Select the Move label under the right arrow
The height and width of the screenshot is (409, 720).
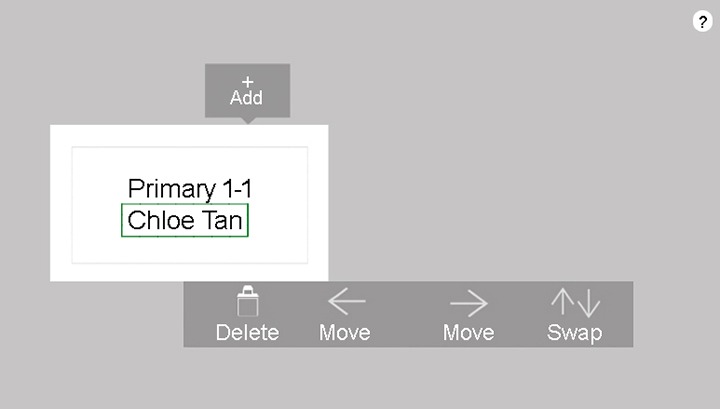468,333
